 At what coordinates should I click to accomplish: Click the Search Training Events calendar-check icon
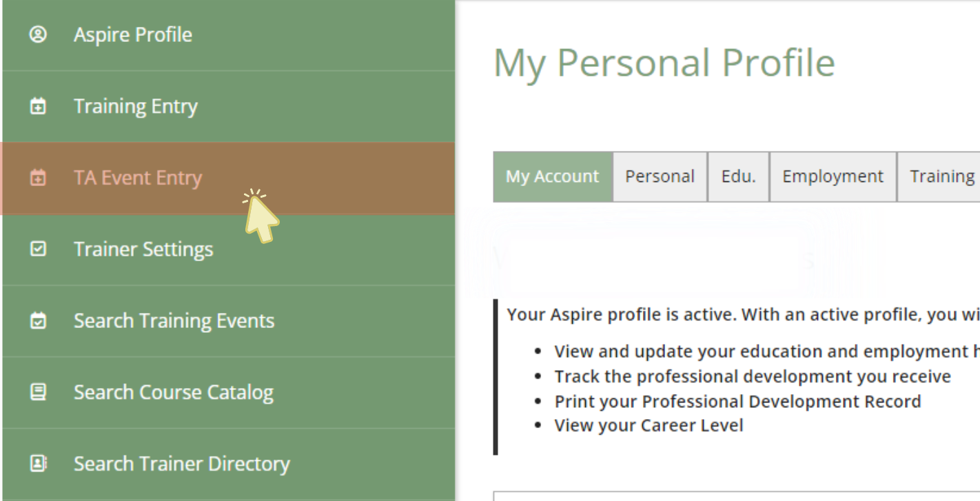[38, 320]
